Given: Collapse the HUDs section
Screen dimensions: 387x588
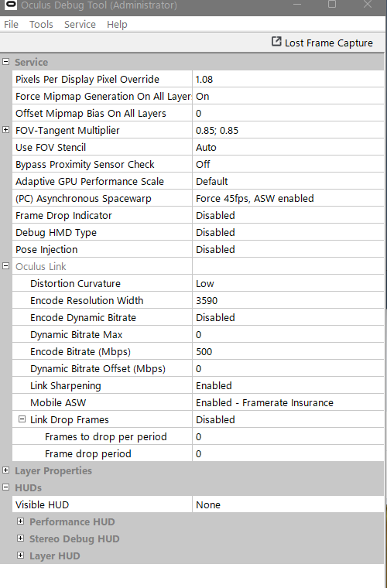Looking at the screenshot, I should click(5, 487).
